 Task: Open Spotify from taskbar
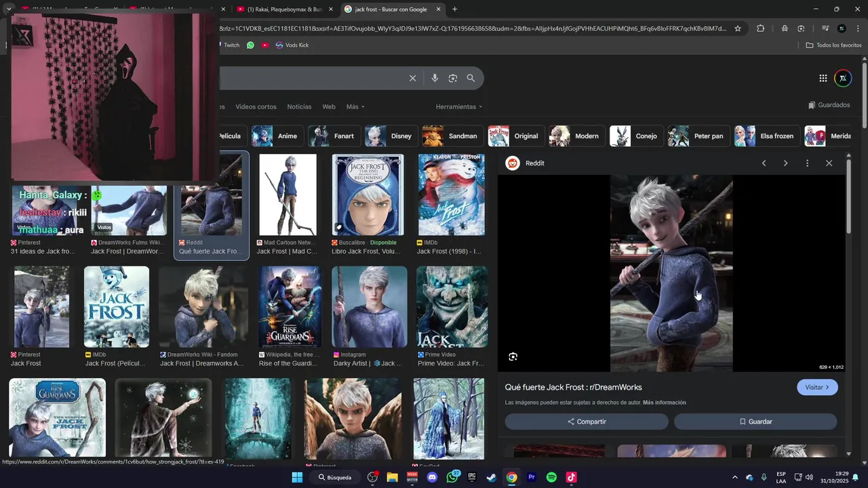coord(551,477)
